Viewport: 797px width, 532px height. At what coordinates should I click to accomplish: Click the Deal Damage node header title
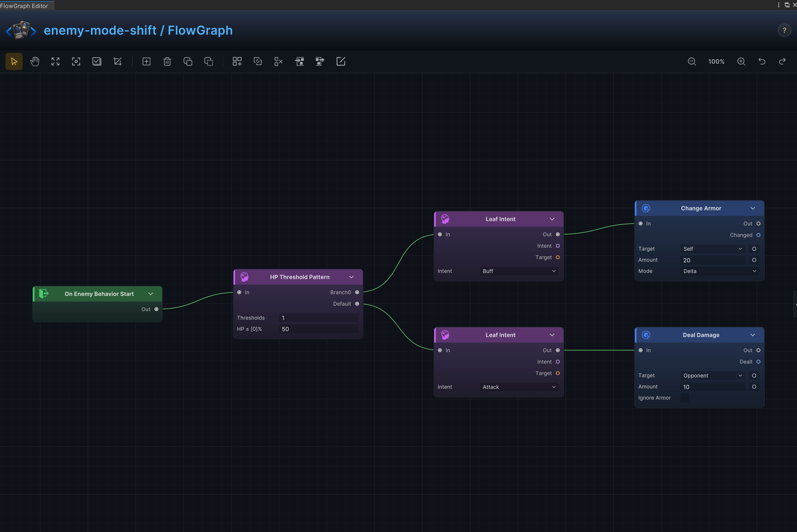(x=701, y=335)
